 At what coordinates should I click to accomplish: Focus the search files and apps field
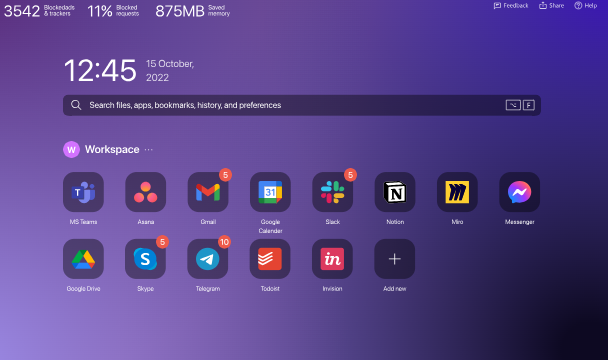click(x=302, y=105)
